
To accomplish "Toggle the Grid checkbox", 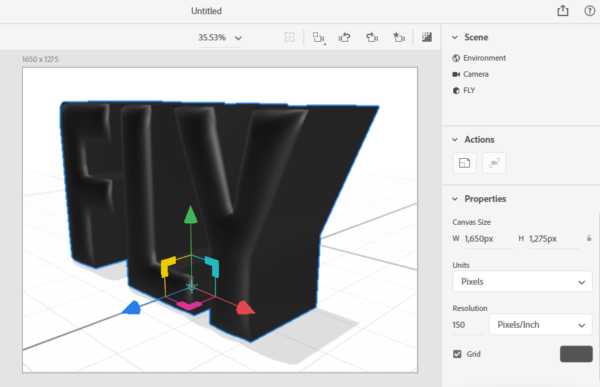I will [x=457, y=354].
